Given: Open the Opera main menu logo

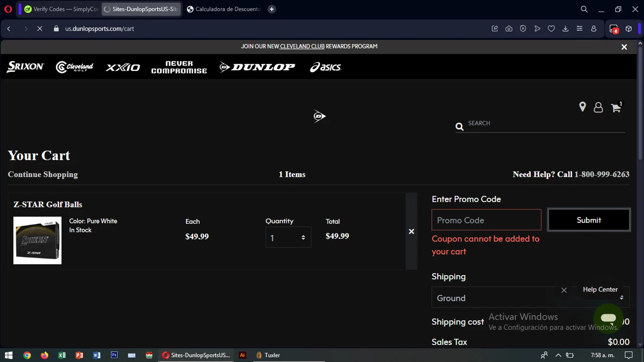Looking at the screenshot, I should [8, 9].
